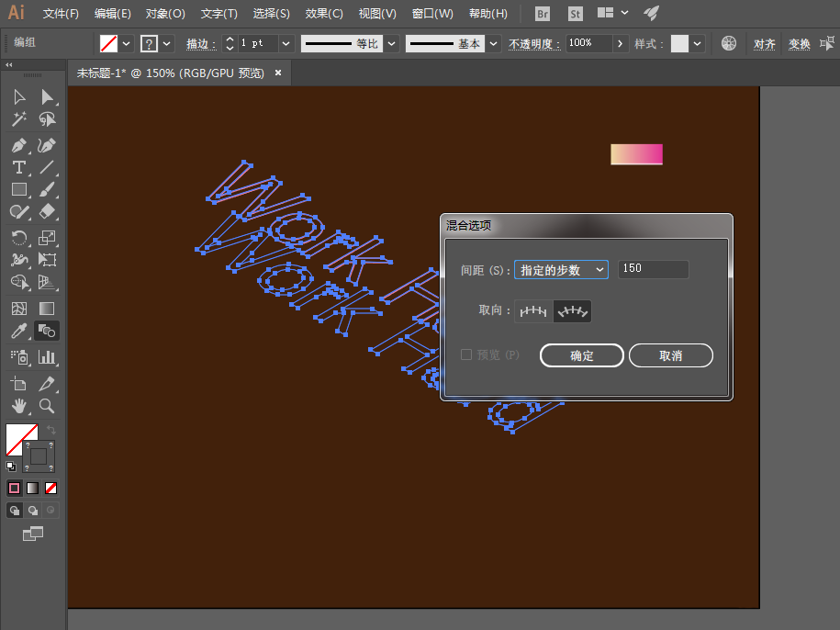Open the 对象(O) menu
The image size is (840, 630).
coord(165,14)
